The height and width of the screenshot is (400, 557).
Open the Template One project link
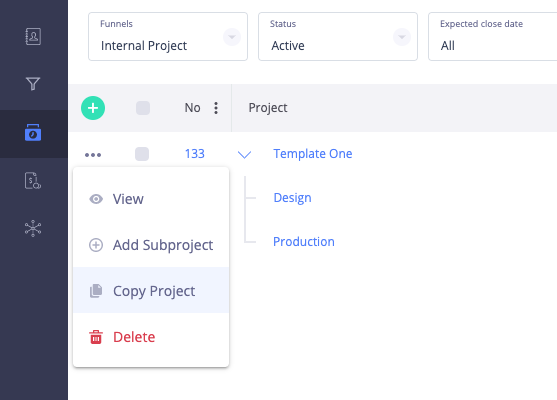(x=313, y=154)
